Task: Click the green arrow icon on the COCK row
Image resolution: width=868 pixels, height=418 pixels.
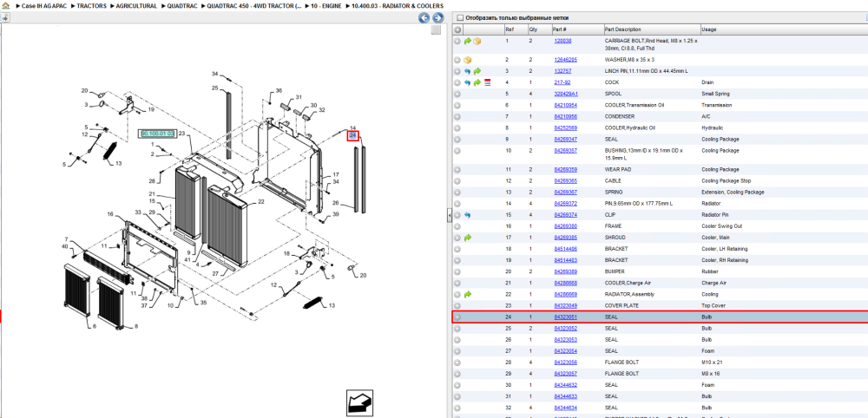Action: 477,82
